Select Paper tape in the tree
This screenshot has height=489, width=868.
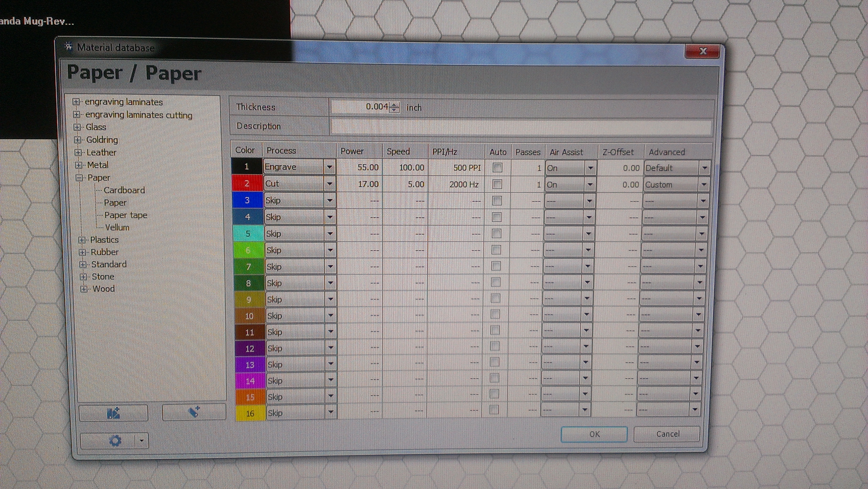pos(126,215)
